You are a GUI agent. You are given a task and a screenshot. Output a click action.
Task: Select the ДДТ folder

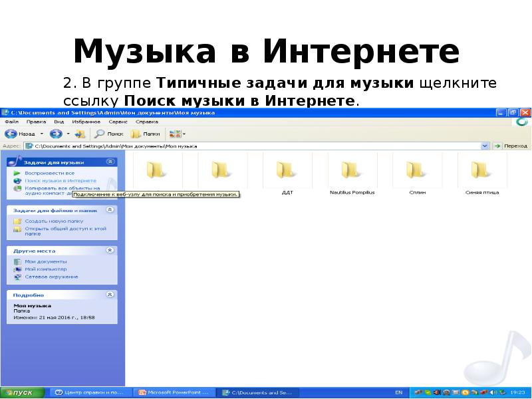click(x=287, y=174)
